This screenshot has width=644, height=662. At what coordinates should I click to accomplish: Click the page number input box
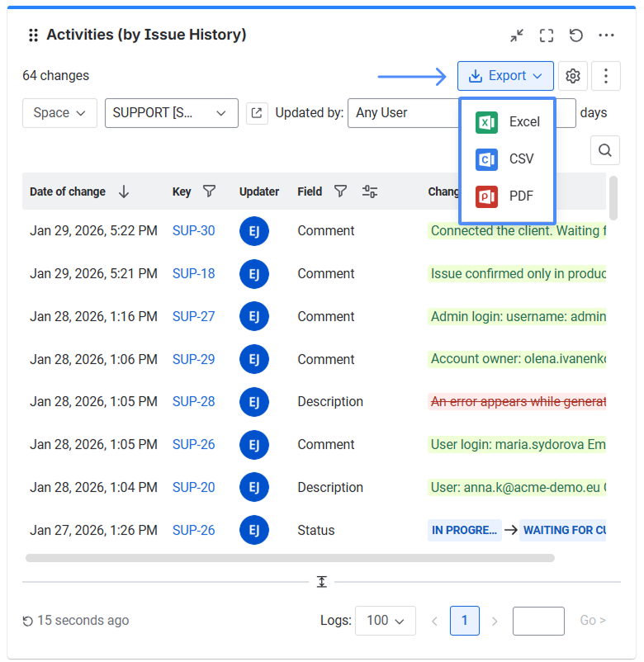pyautogui.click(x=539, y=621)
